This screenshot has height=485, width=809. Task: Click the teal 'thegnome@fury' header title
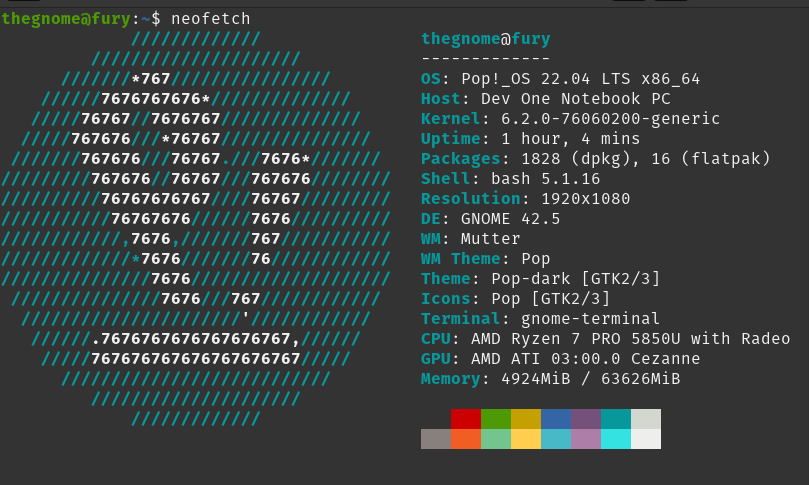coord(486,39)
